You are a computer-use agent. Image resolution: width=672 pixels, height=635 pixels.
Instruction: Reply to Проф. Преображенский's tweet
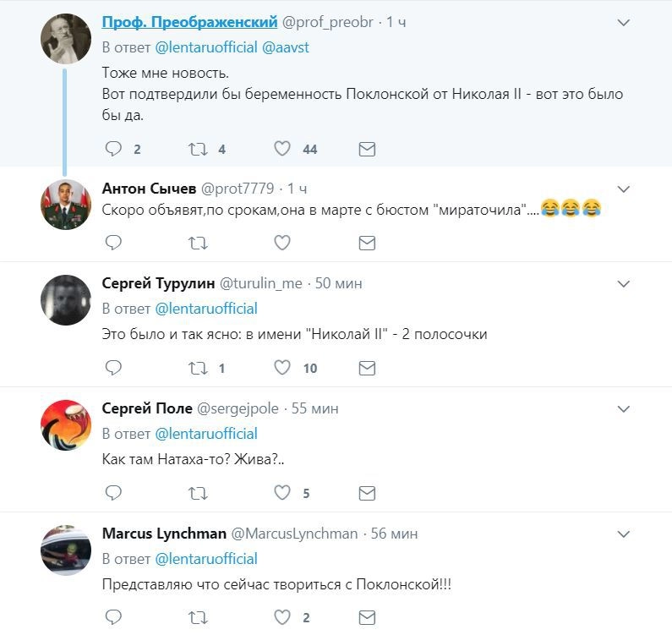113,149
